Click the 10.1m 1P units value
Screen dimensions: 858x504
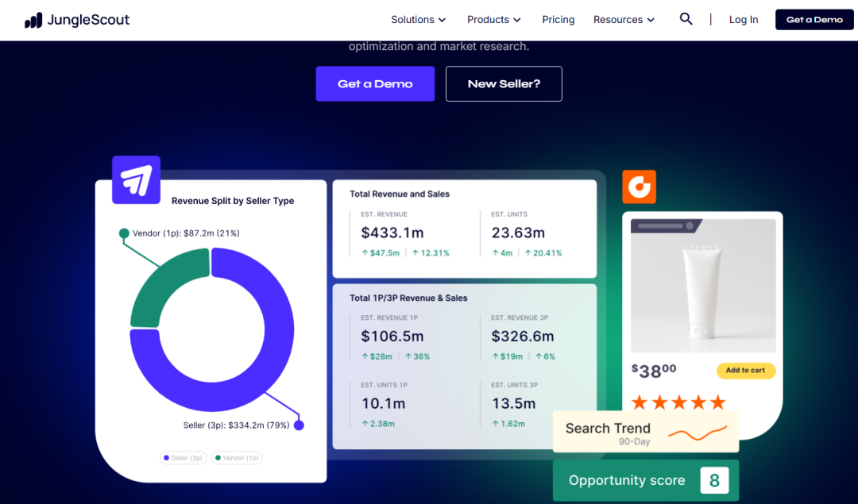(x=383, y=403)
